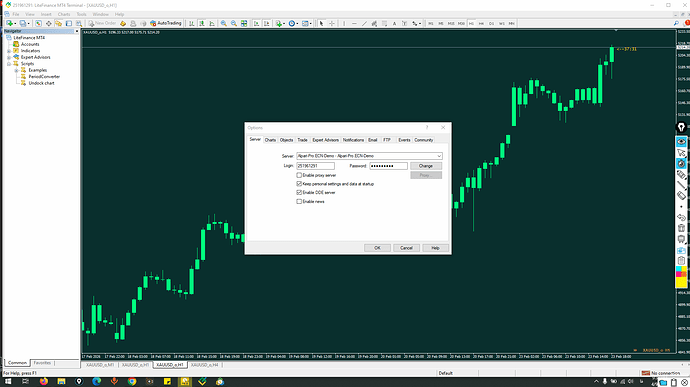Click Help in Options dialog
Viewport: 690px width, 387px height.
pos(435,248)
